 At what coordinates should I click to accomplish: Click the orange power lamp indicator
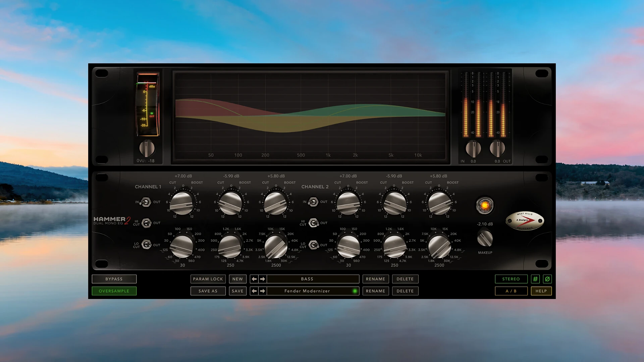485,205
